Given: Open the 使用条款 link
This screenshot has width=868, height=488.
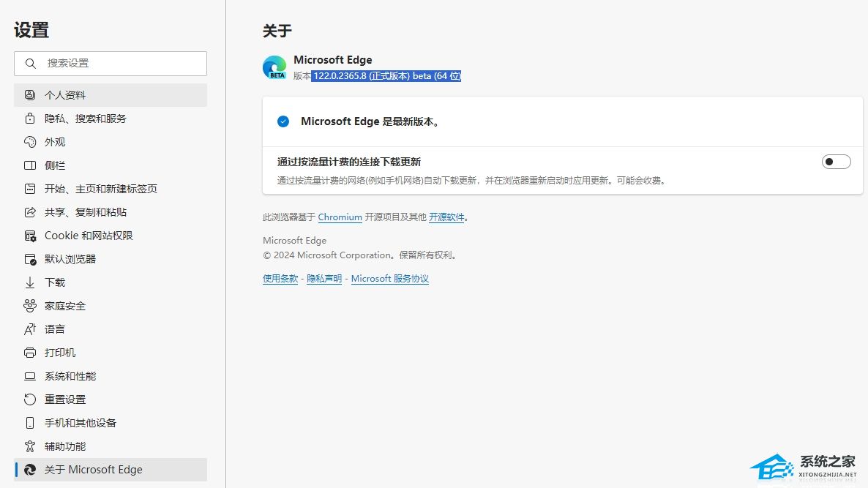Looking at the screenshot, I should tap(280, 279).
